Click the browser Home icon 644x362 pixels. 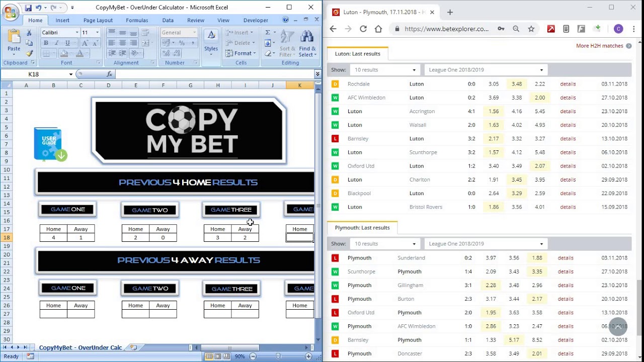(x=378, y=29)
